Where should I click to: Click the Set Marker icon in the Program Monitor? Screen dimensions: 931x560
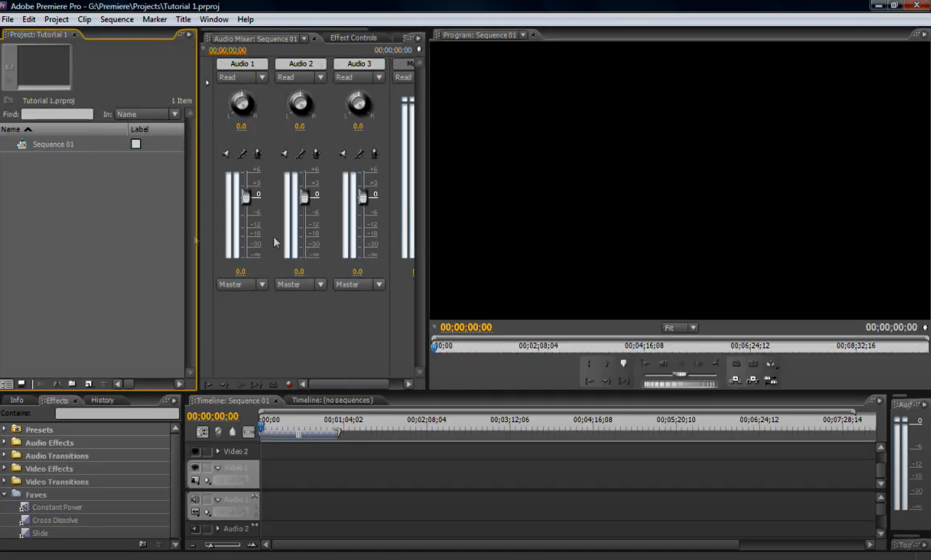(x=624, y=363)
